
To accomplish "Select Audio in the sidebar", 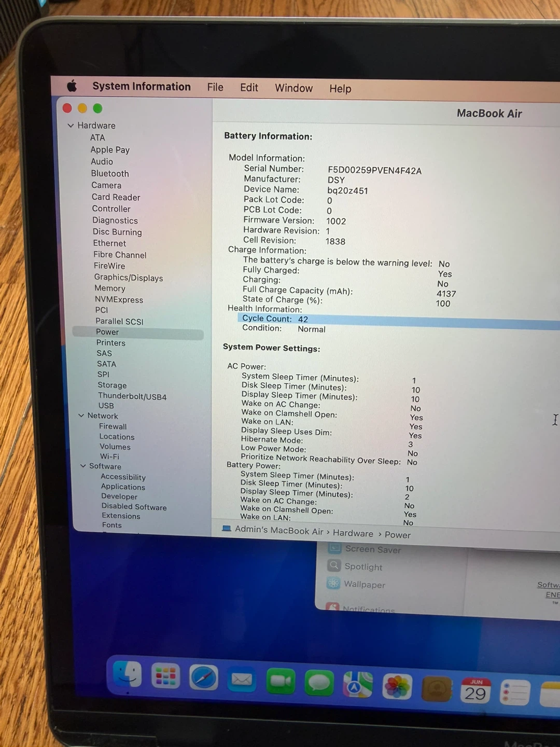I will (102, 161).
